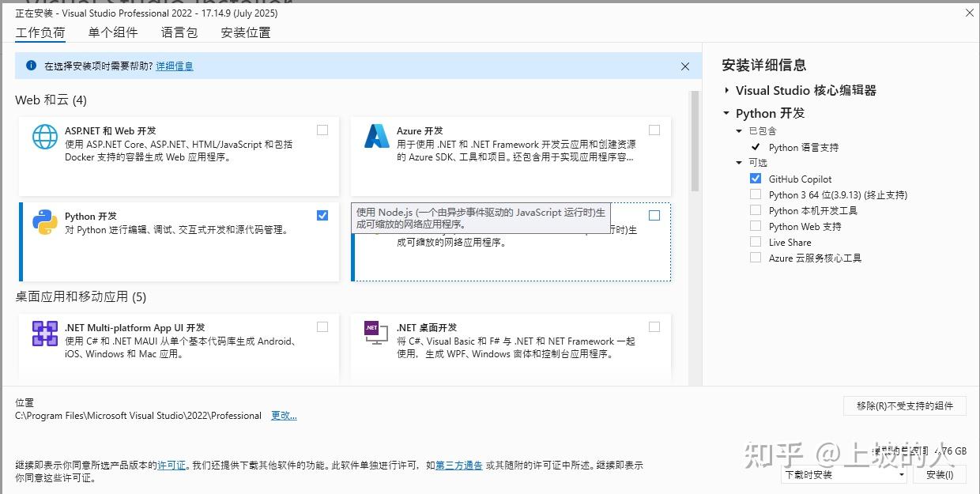
Task: Enable Azure 云服务核心工具
Action: pos(756,258)
